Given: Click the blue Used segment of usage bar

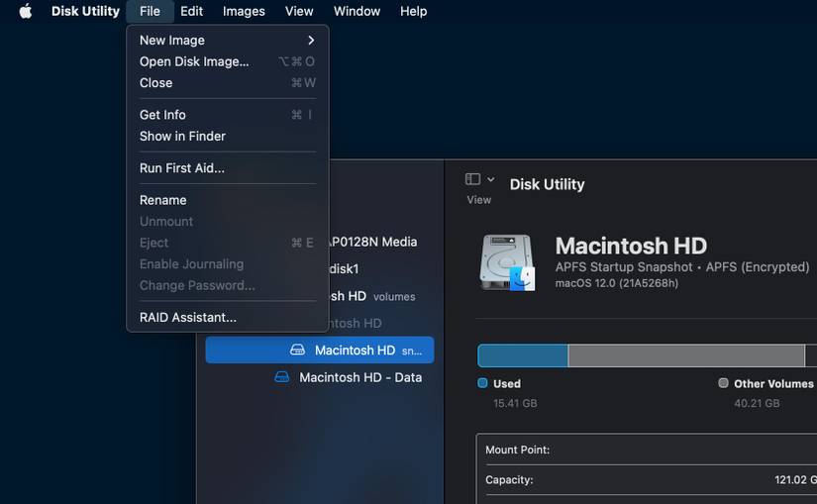Looking at the screenshot, I should pos(523,355).
